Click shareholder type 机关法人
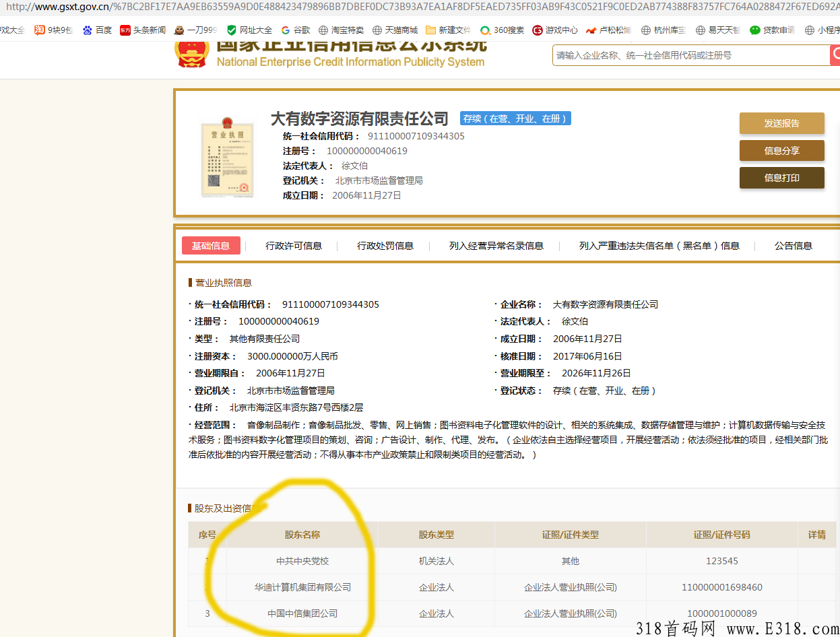This screenshot has height=637, width=840. 437,561
